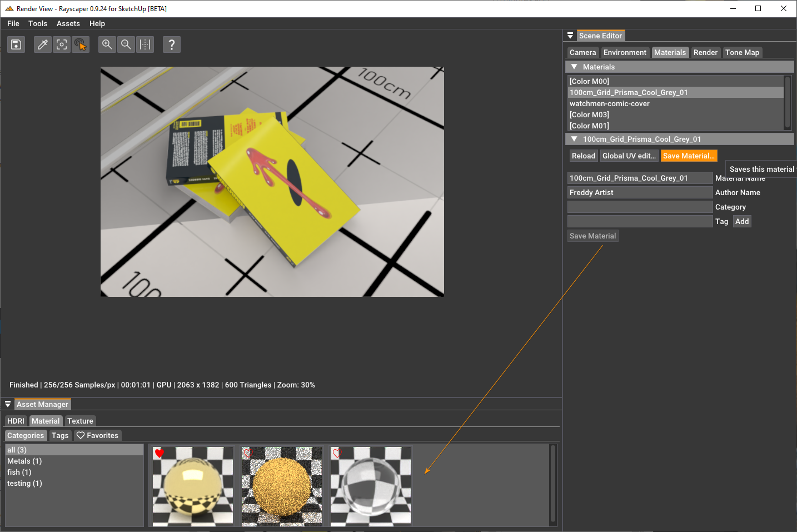Switch to the Tone Map tab
Image resolution: width=797 pixels, height=532 pixels.
742,52
